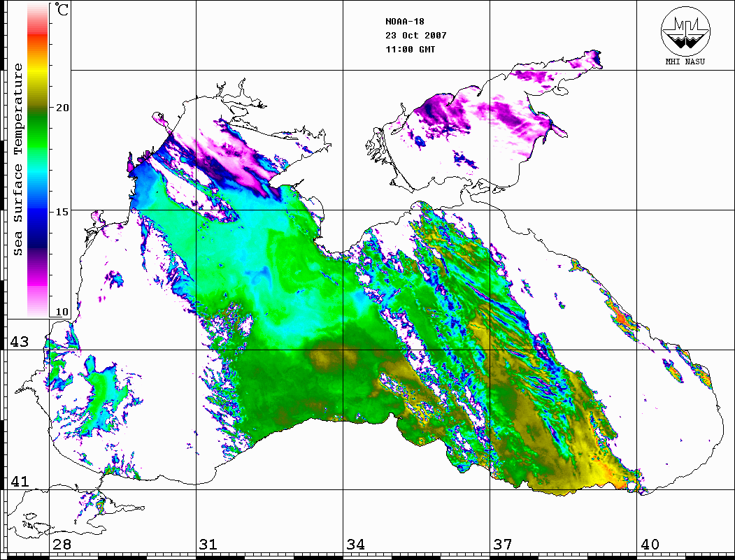This screenshot has width=735, height=560.
Task: Click the latitude label 43
Action: (20, 342)
